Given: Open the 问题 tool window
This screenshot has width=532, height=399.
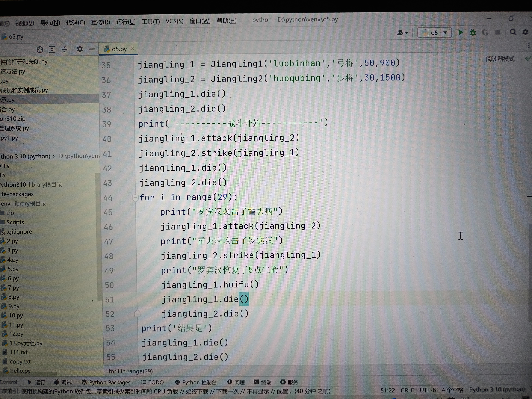Looking at the screenshot, I should point(236,382).
